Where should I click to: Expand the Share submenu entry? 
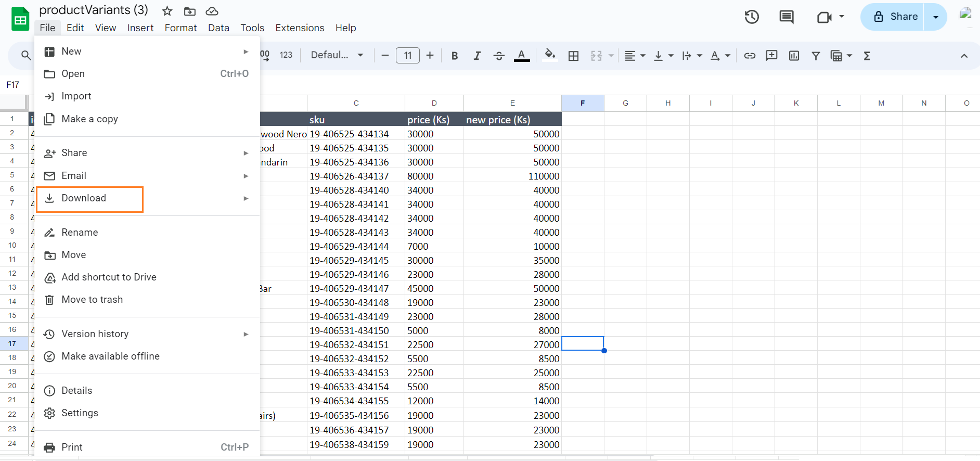[147, 153]
